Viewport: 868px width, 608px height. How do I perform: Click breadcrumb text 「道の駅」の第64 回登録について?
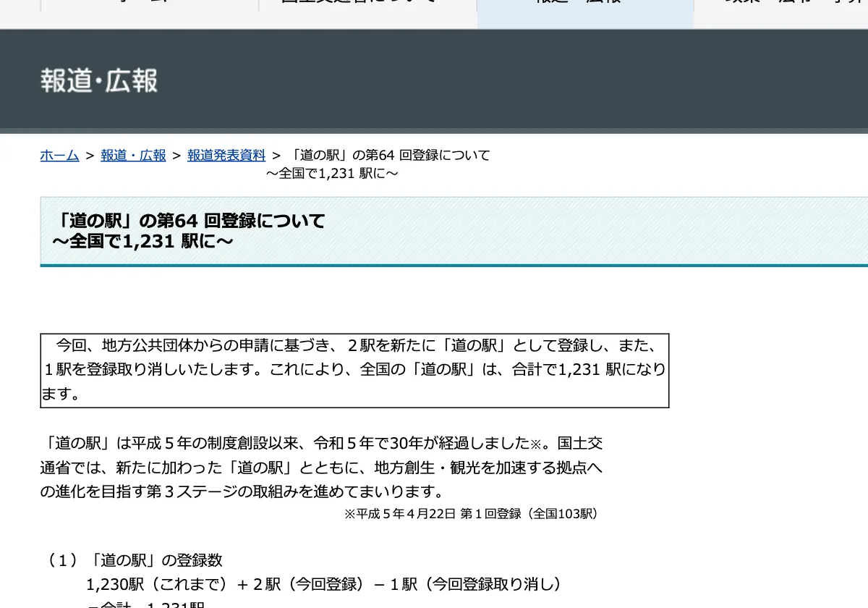click(388, 155)
